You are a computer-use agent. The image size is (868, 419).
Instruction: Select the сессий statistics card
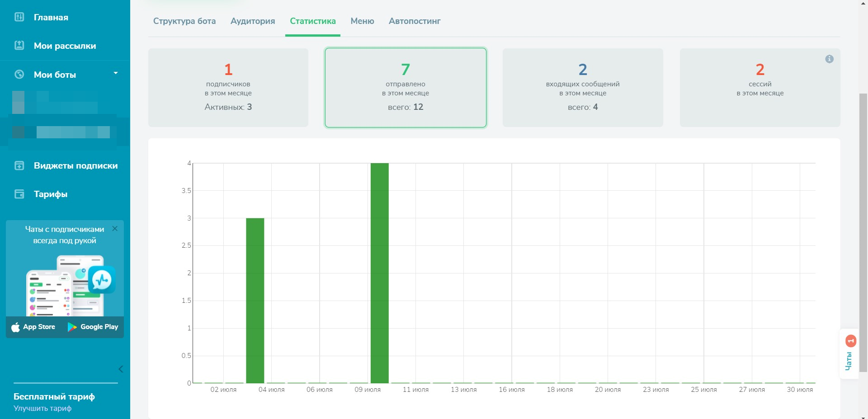click(x=759, y=88)
